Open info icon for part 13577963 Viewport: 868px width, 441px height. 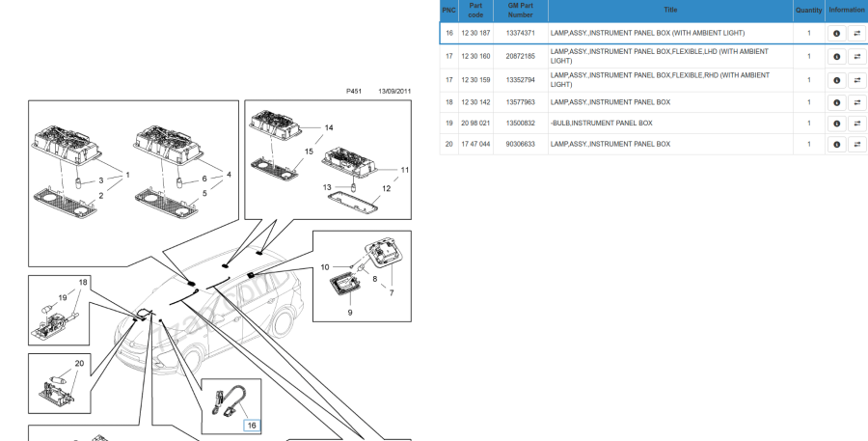tap(836, 102)
